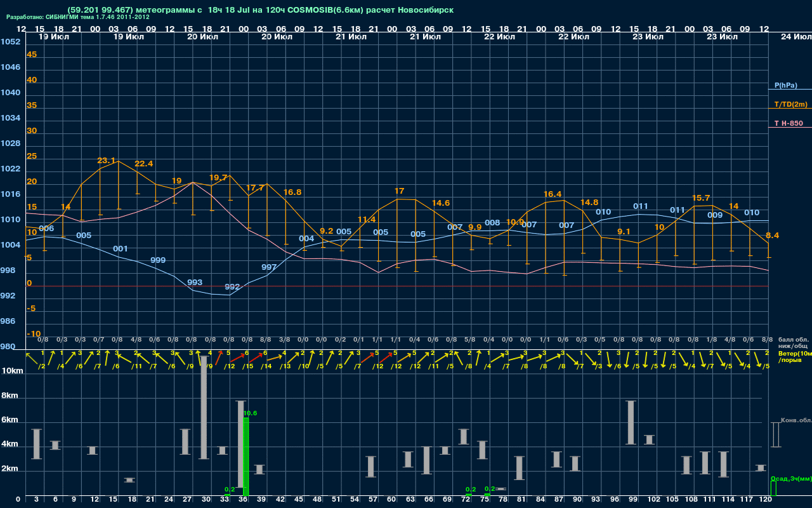Screen dimensions: 812x508
Task: Click the 14.8 temperature label
Action: (589, 203)
